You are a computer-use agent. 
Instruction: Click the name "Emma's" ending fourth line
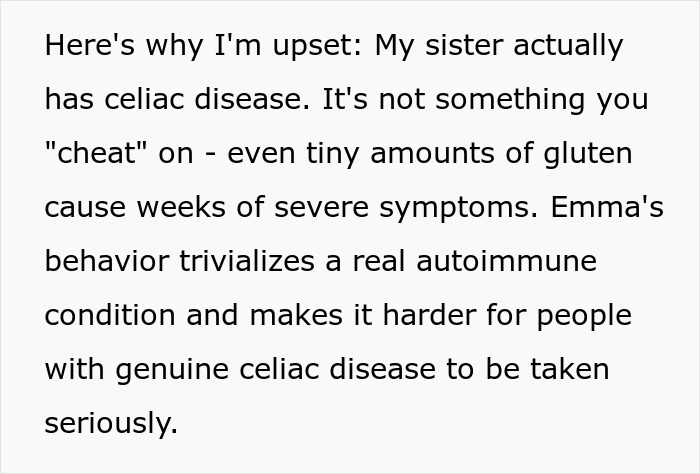click(x=607, y=207)
